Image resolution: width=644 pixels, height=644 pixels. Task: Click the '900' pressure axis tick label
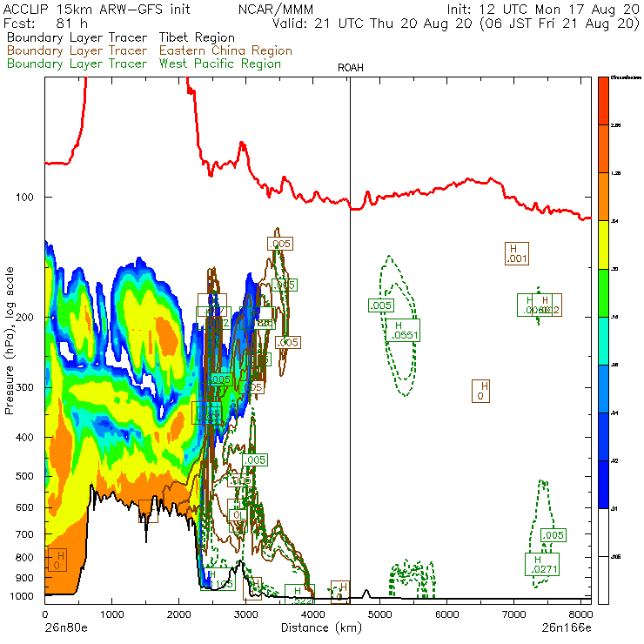(x=24, y=578)
